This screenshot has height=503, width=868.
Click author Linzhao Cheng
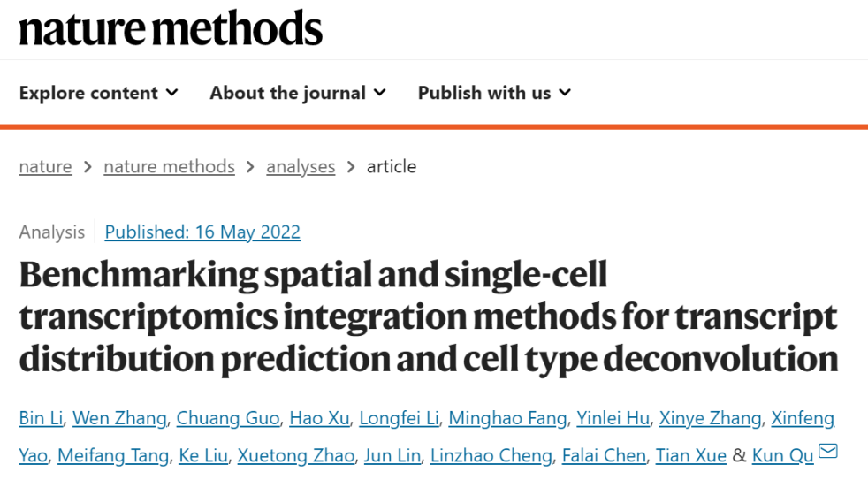click(491, 456)
